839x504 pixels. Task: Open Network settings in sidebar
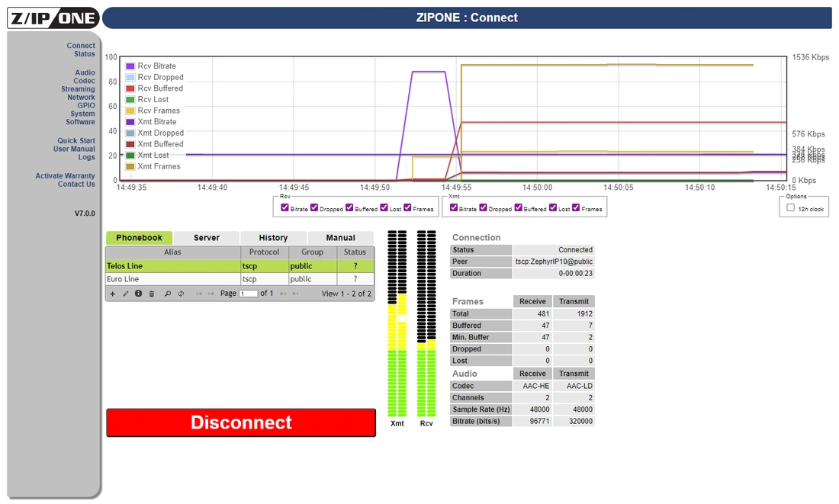pyautogui.click(x=82, y=98)
